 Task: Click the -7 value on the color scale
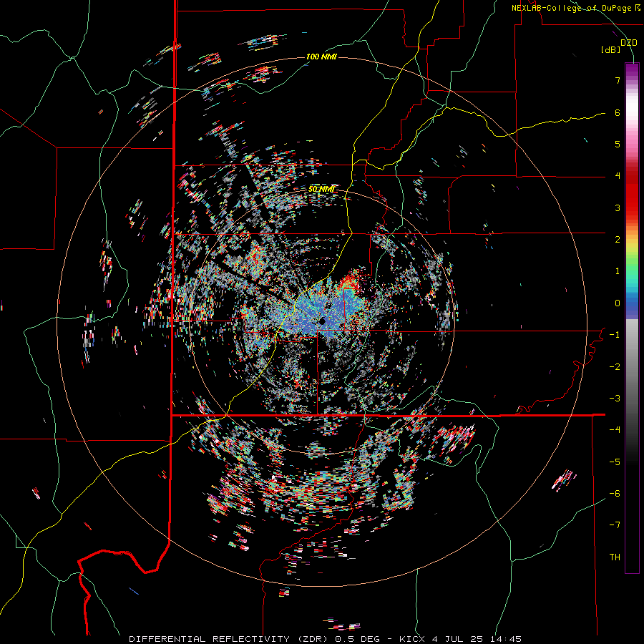click(x=615, y=525)
